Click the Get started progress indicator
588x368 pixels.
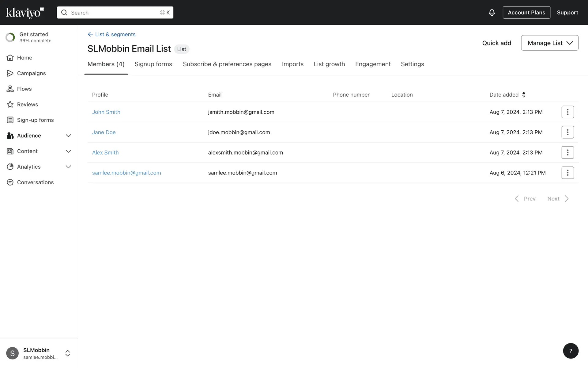point(10,37)
